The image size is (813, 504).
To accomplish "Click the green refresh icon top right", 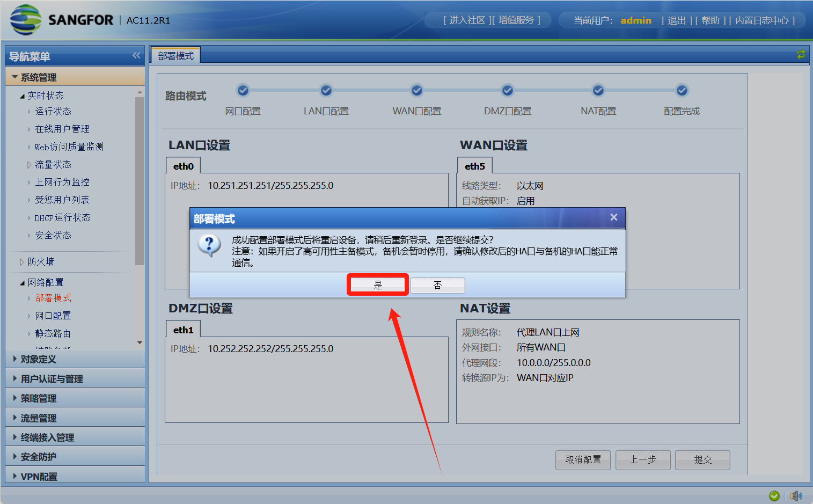I will 801,54.
